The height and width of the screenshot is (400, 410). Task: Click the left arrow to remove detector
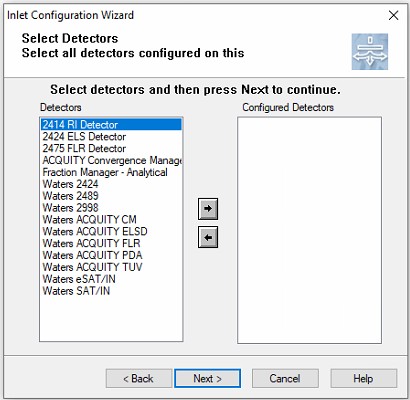(208, 237)
